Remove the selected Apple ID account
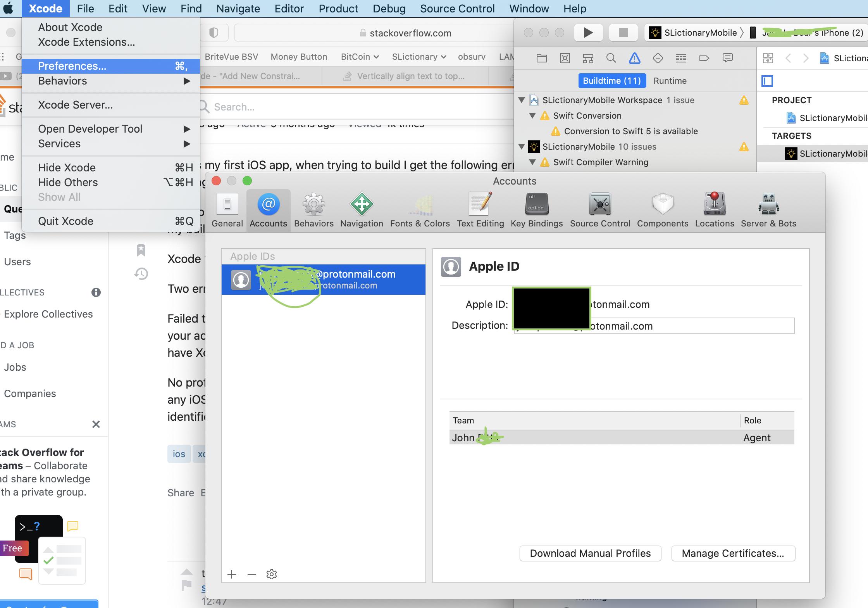This screenshot has width=868, height=608. pyautogui.click(x=252, y=574)
